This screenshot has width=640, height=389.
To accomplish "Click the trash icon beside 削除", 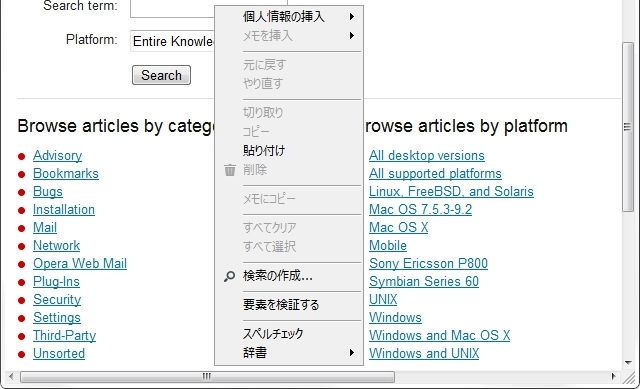I will [230, 170].
